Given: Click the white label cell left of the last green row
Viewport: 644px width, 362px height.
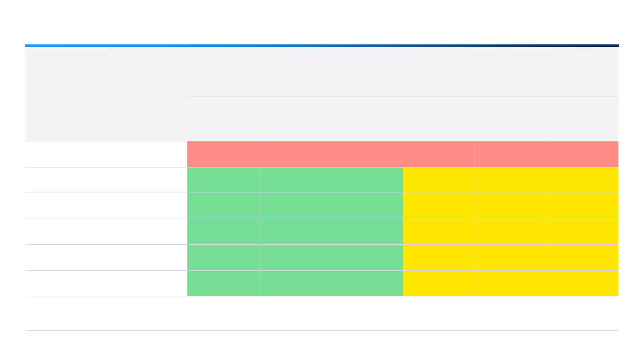Looking at the screenshot, I should 106,283.
